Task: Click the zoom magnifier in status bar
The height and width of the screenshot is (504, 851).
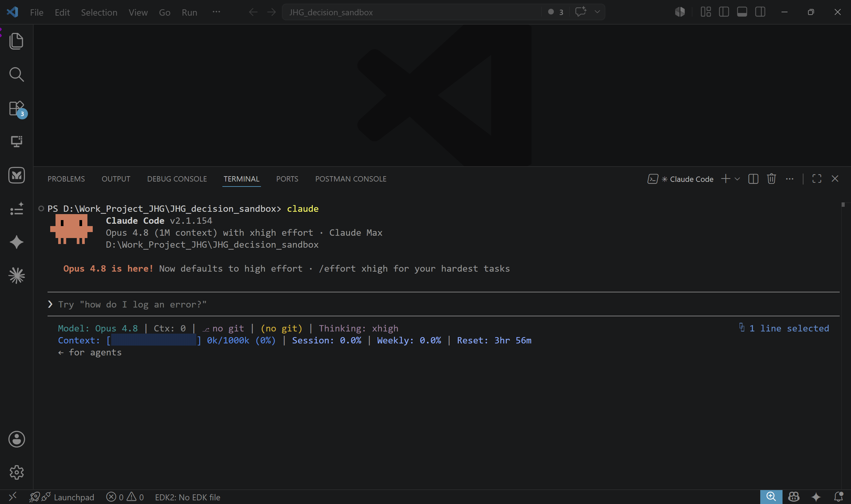Action: (771, 497)
